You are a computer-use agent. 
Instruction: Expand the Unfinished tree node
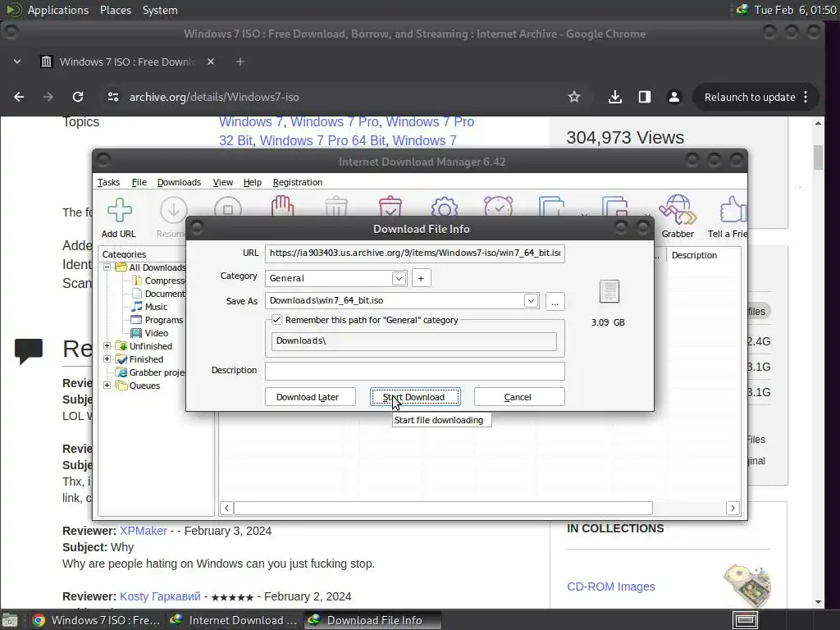pos(107,346)
